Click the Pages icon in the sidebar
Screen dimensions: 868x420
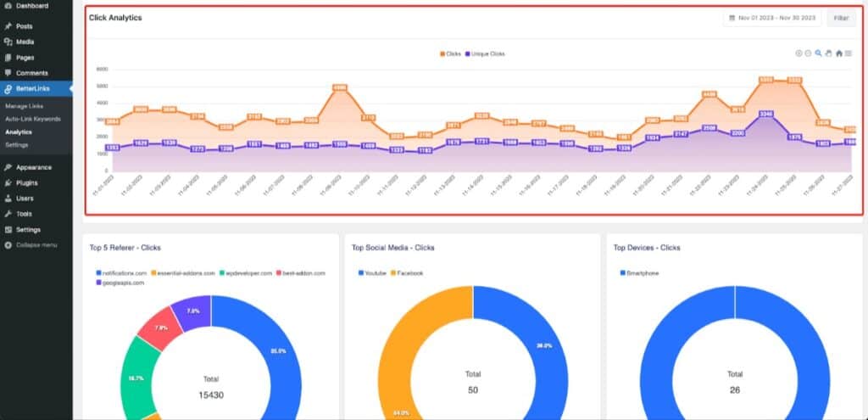[8, 57]
